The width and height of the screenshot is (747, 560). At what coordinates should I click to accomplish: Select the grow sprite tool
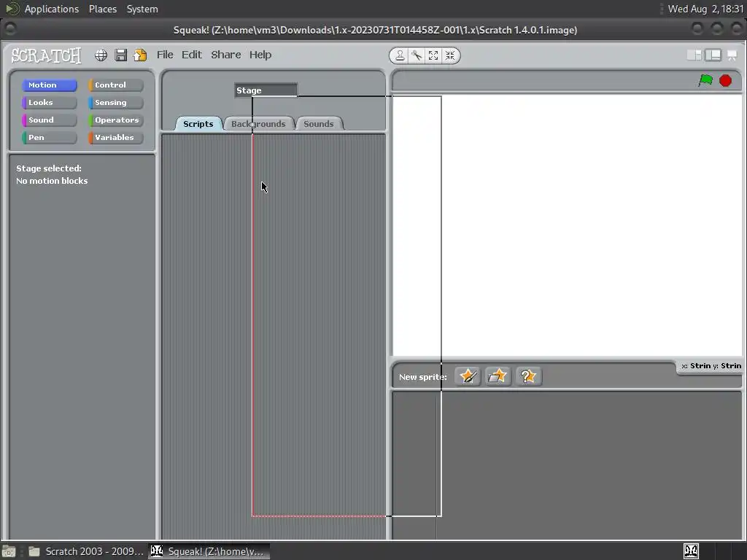pos(433,55)
